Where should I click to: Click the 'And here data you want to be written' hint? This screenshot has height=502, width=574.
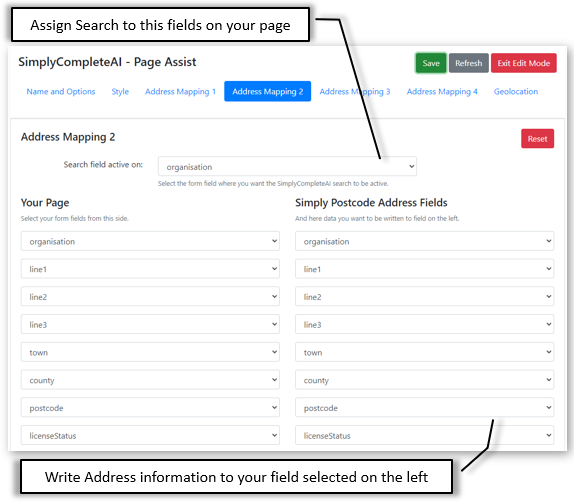pos(377,219)
